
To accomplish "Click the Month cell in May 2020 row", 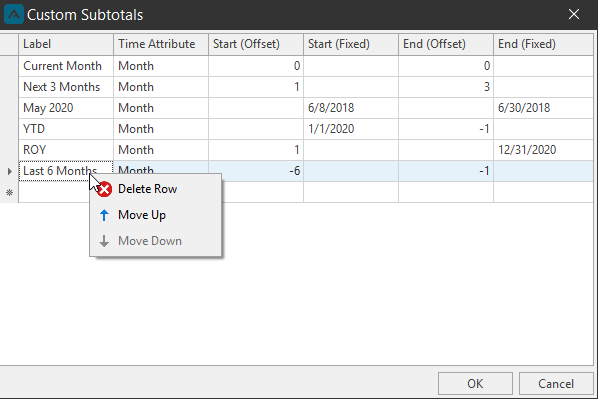I will pos(161,108).
